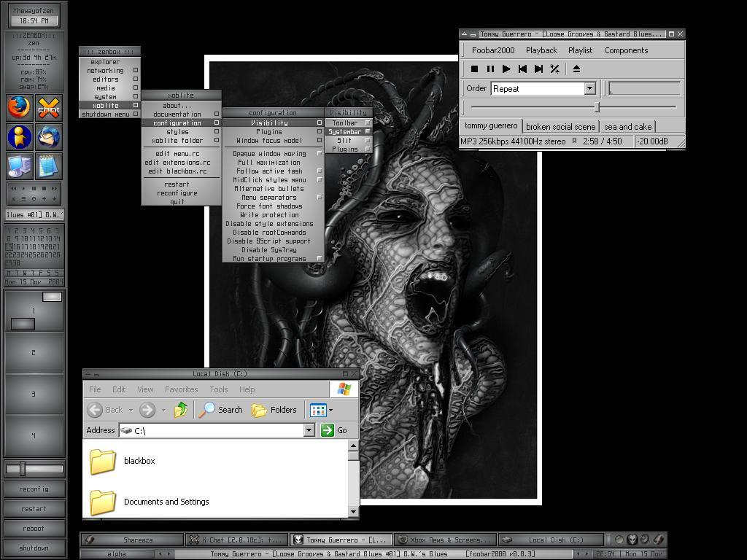Open the notepad icon in sidebar

pyautogui.click(x=49, y=166)
